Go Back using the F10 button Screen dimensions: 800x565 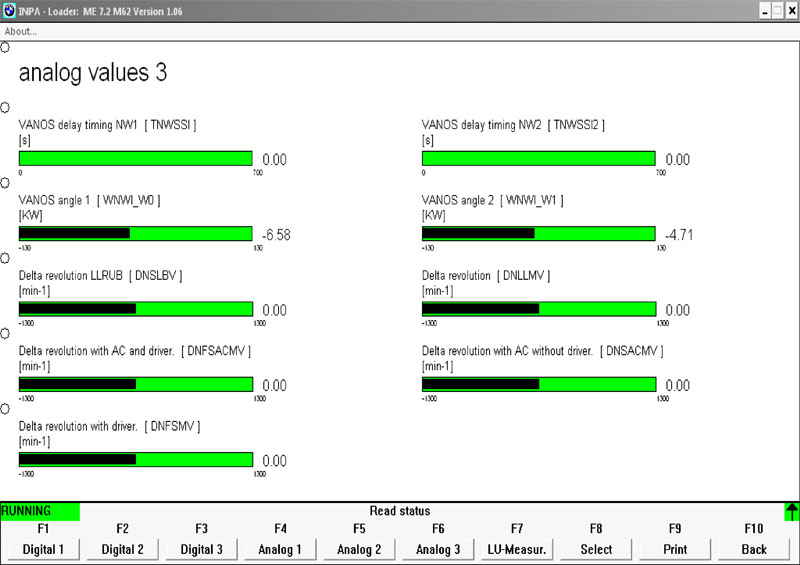click(x=754, y=549)
